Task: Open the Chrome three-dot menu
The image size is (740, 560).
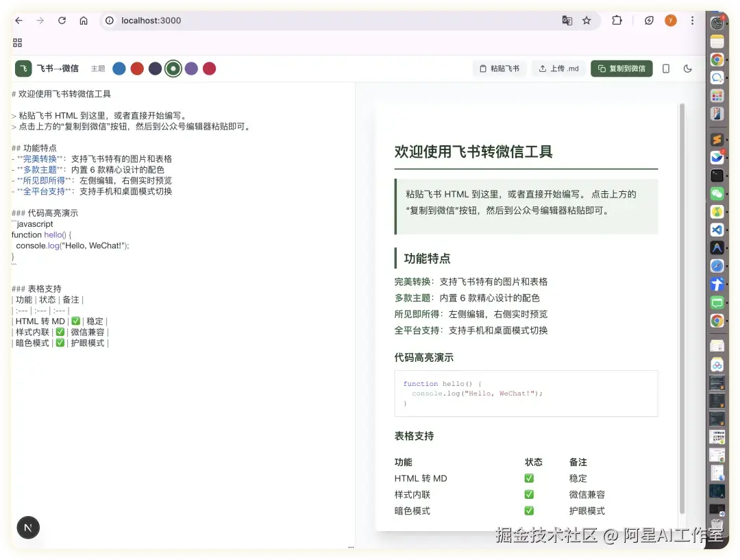Action: click(x=692, y=21)
